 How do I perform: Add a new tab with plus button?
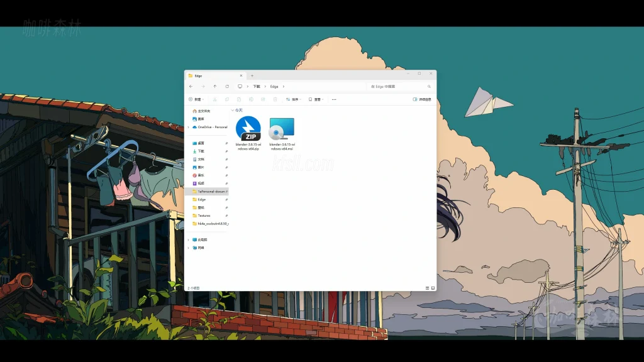(x=252, y=75)
